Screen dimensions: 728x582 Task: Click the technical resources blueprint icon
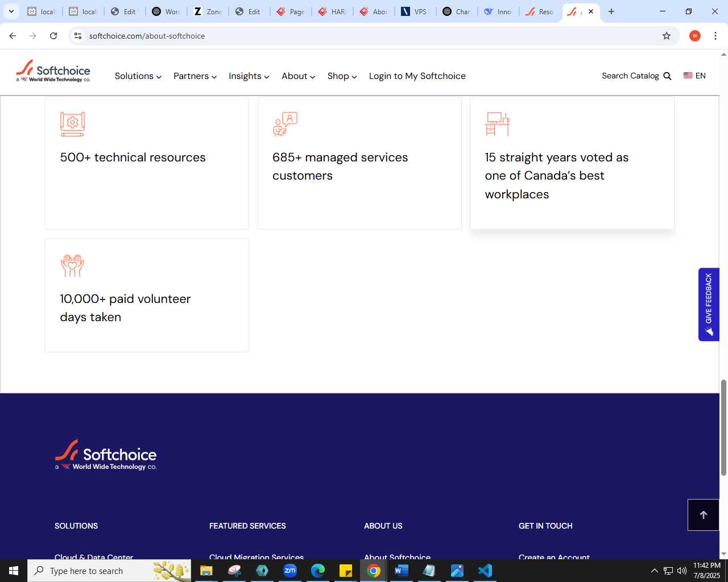pyautogui.click(x=72, y=124)
